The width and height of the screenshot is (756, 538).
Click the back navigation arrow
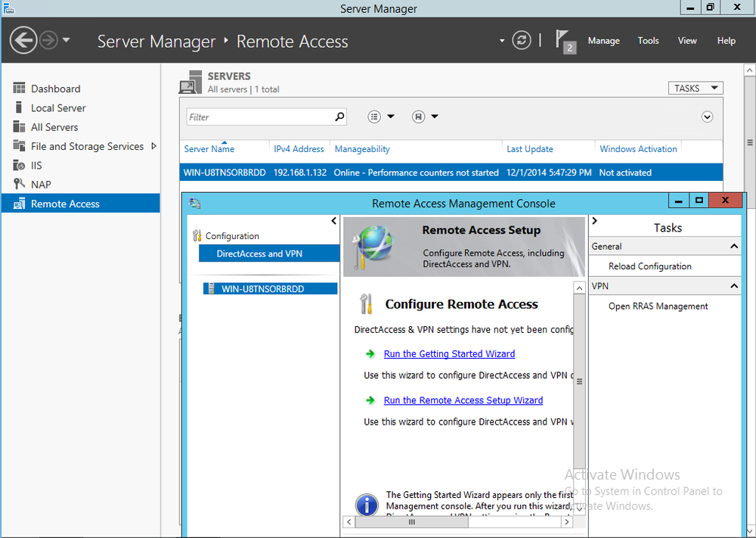(23, 39)
